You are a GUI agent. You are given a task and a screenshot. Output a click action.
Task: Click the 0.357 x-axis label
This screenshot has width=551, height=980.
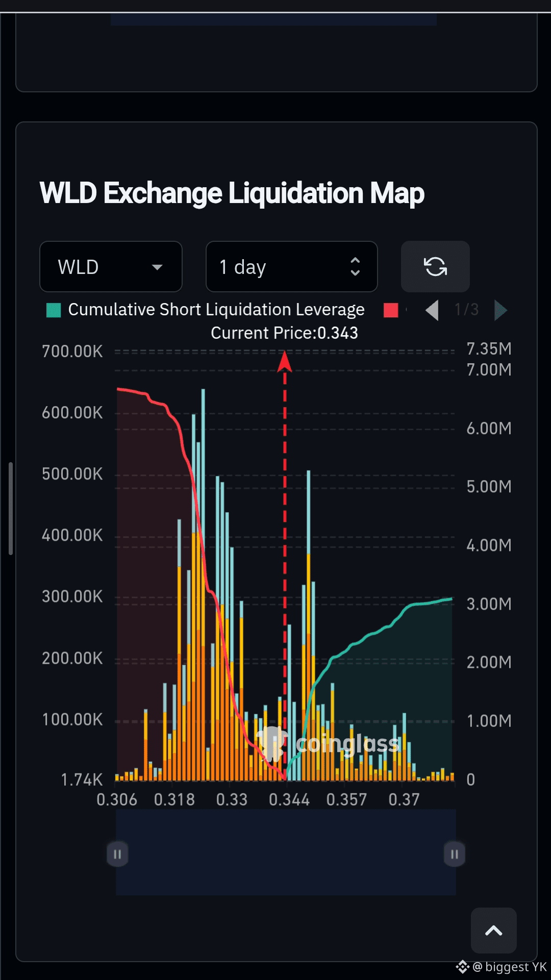347,799
